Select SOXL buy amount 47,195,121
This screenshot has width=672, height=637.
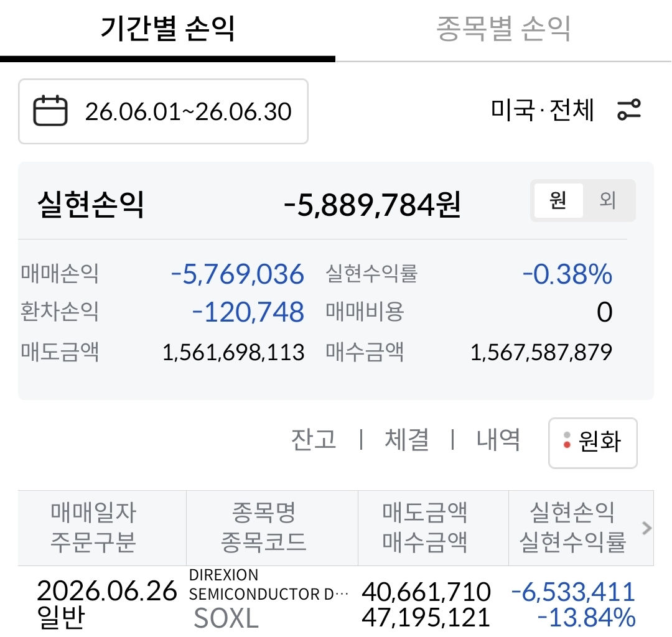[426, 618]
